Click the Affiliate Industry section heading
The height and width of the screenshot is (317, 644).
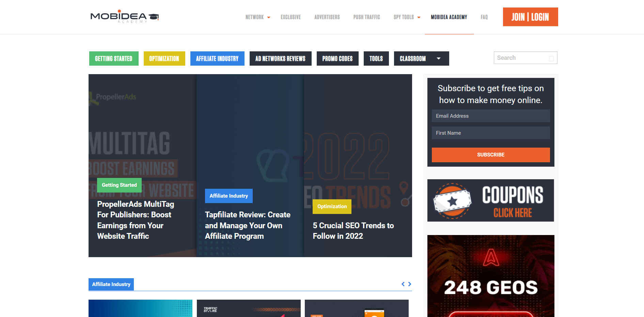111,284
